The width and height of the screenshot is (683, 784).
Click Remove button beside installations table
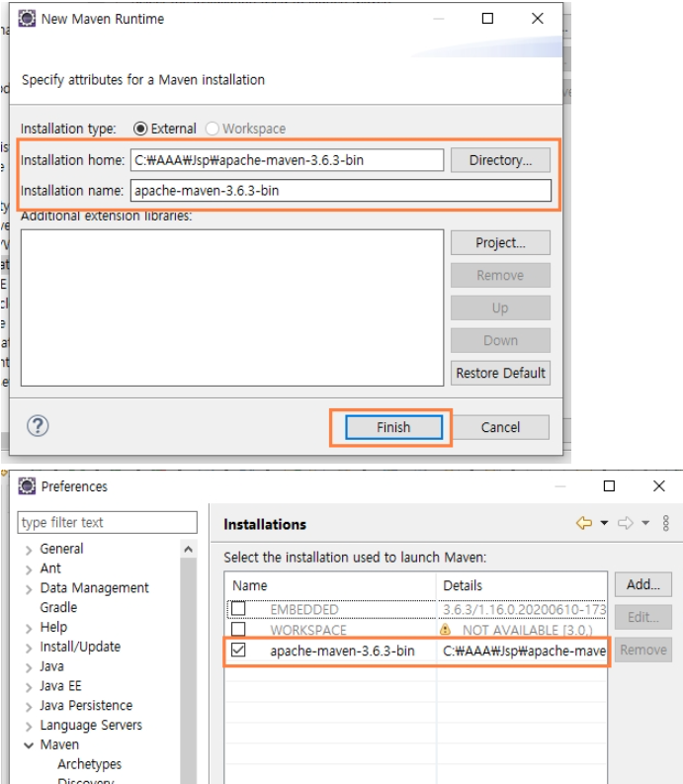[x=643, y=650]
